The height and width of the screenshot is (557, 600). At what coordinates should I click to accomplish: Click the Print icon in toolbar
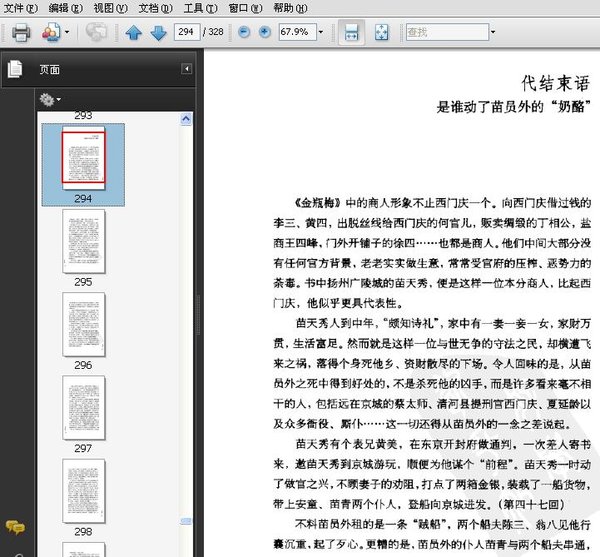(x=21, y=33)
